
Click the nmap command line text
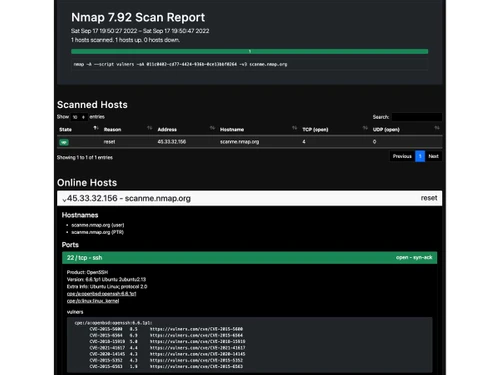180,64
